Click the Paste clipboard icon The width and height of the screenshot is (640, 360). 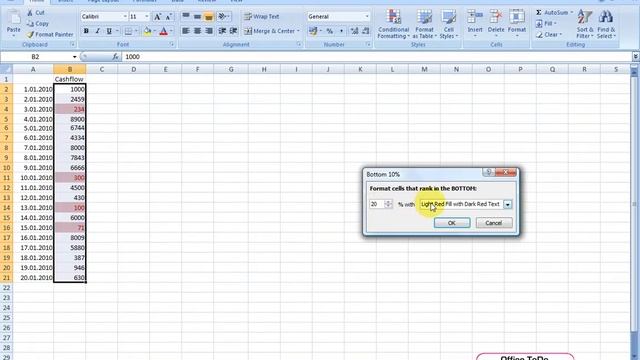coord(13,18)
